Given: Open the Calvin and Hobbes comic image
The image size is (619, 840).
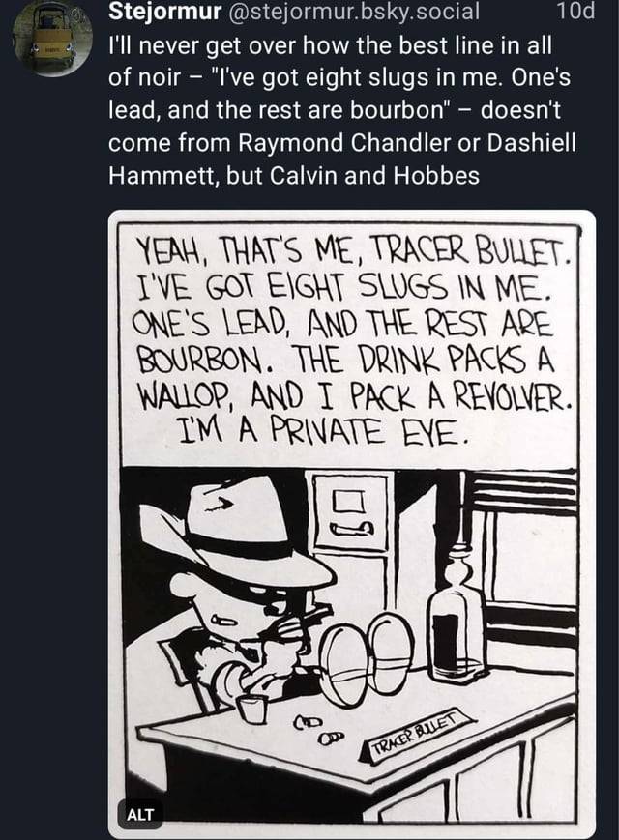Looking at the screenshot, I should 351,523.
